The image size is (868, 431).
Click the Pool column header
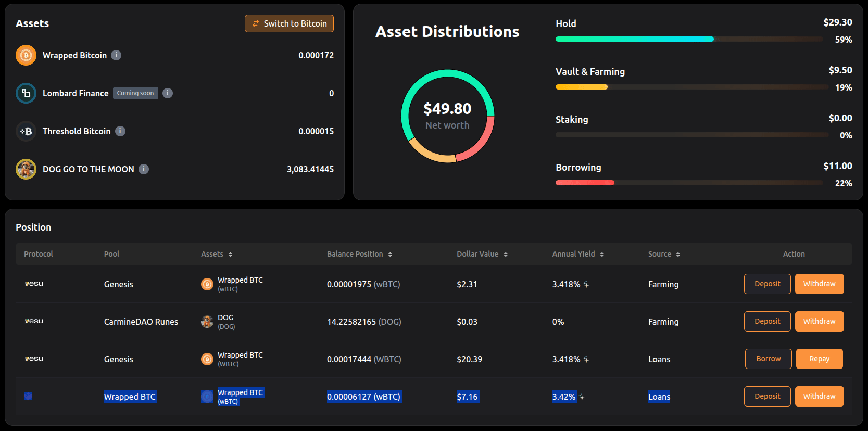coord(111,254)
